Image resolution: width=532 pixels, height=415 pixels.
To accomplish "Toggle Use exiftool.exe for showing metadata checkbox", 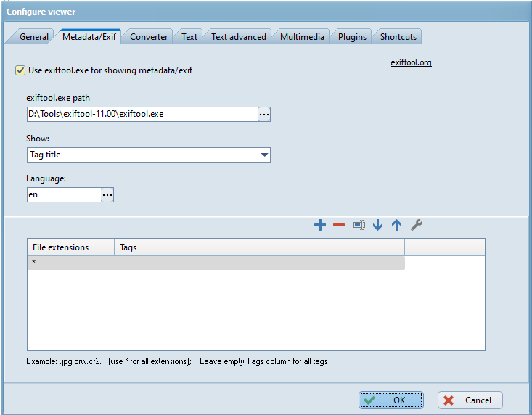I will (x=20, y=70).
